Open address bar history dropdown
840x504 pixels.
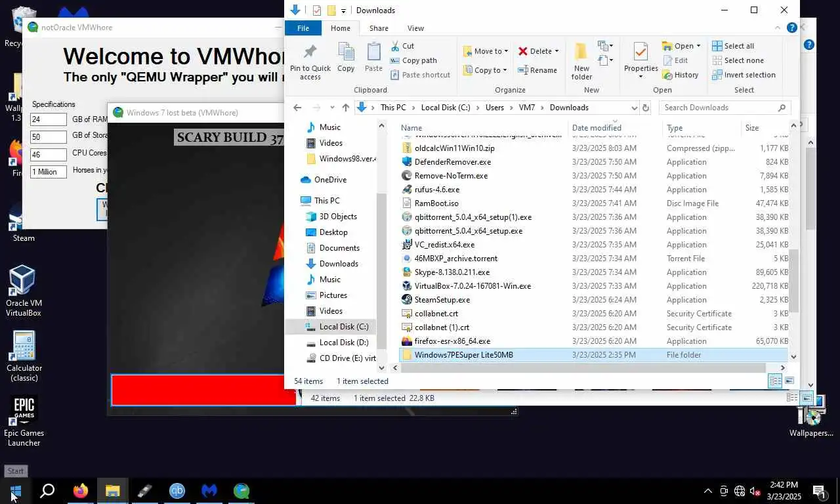coord(634,108)
